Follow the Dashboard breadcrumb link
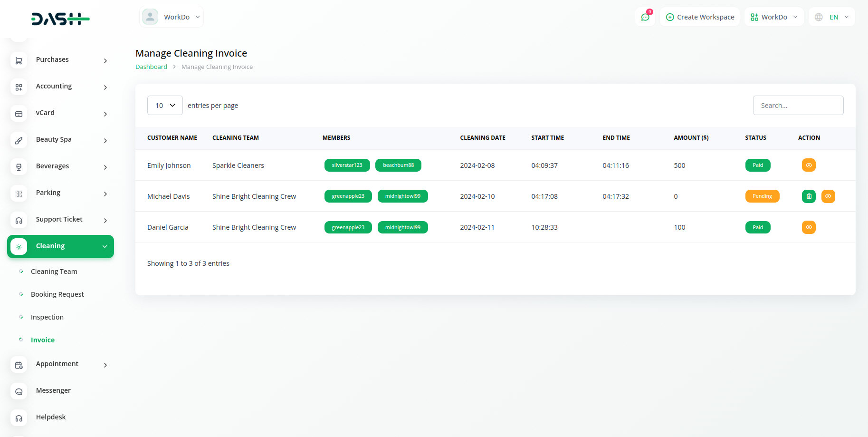Viewport: 868px width, 437px height. tap(151, 67)
